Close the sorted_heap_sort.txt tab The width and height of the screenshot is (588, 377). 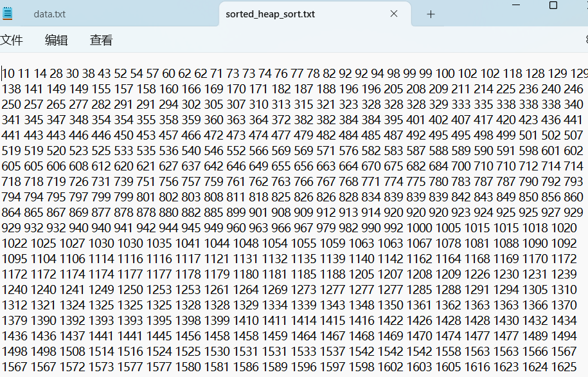coord(394,14)
